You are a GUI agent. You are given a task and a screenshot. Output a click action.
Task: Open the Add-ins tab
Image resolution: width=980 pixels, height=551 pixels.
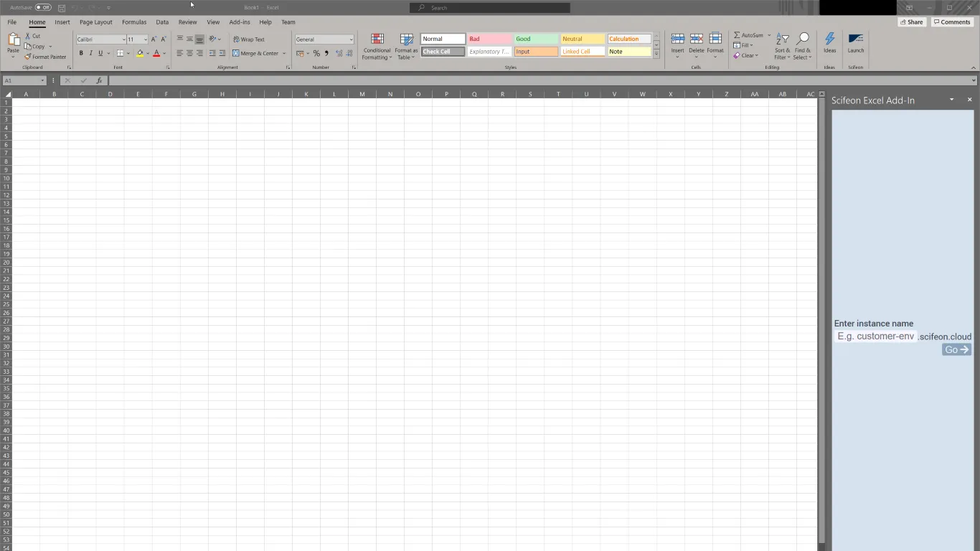[240, 22]
